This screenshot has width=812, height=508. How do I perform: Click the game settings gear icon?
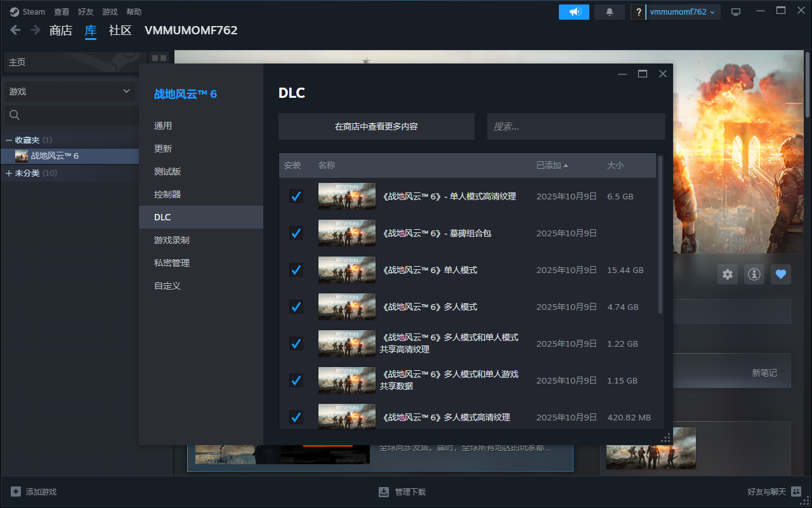pos(728,274)
